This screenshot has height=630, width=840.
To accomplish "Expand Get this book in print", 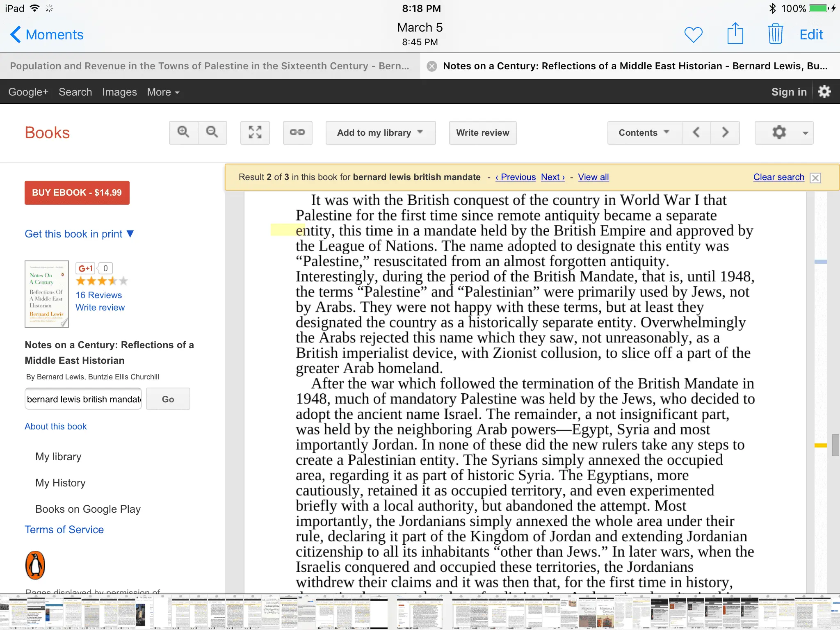I will (79, 234).
